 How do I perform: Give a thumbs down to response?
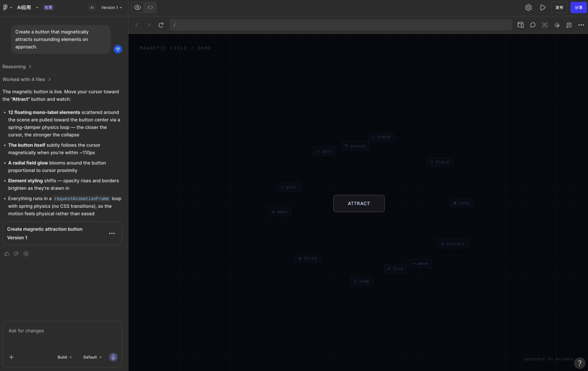(x=16, y=253)
